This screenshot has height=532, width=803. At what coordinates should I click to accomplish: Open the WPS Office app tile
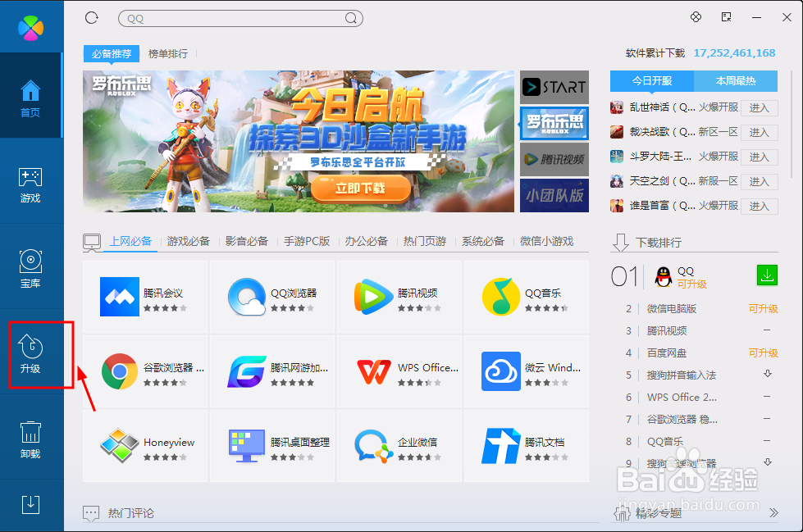coord(399,371)
